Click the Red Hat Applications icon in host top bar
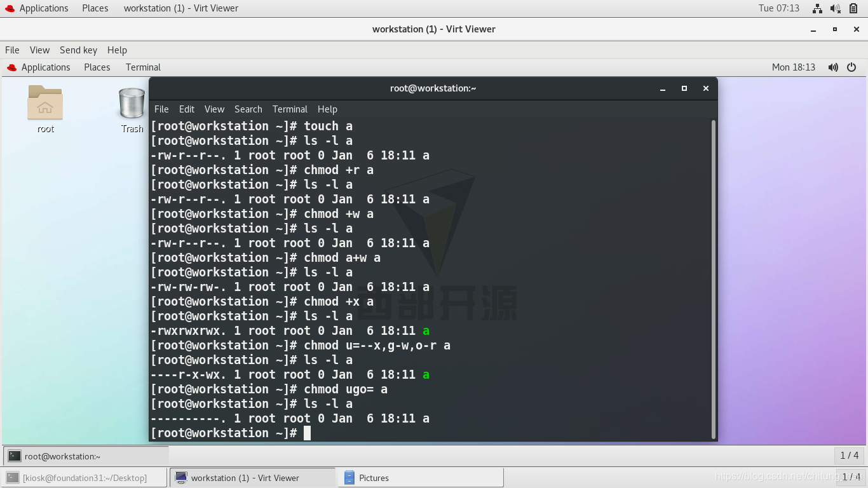The image size is (868, 488). click(10, 8)
